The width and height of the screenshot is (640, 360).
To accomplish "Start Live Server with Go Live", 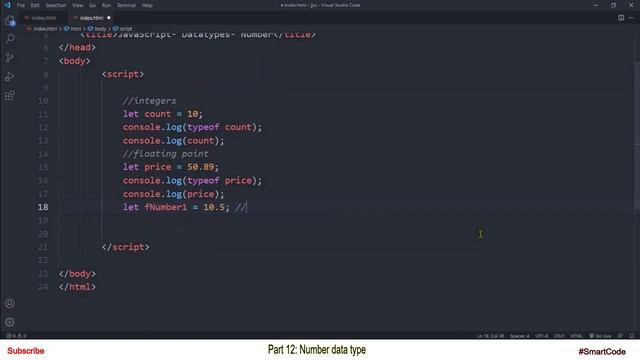I will pos(600,336).
